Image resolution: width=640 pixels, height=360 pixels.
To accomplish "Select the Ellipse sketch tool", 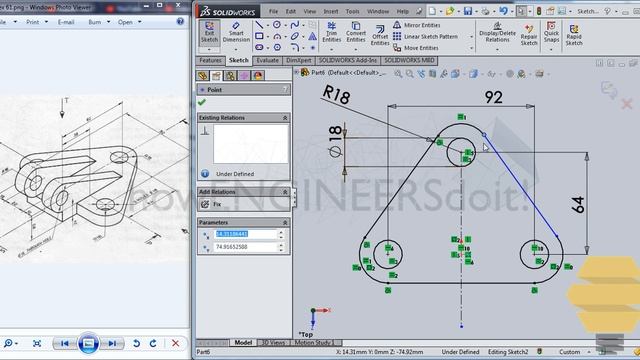I will pos(295,36).
